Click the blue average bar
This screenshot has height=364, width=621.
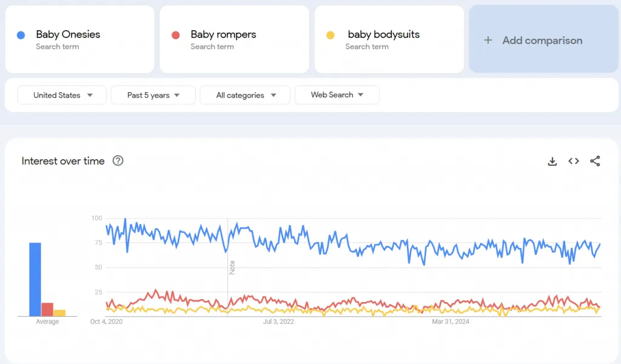coord(35,279)
